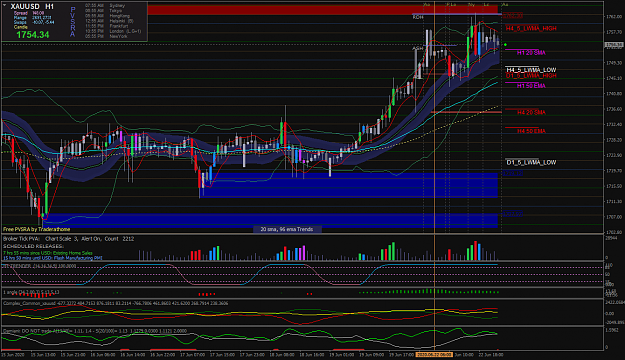625x360 pixels.
Task: Click the H4_5_LWMA_LOW level label
Action: point(531,70)
